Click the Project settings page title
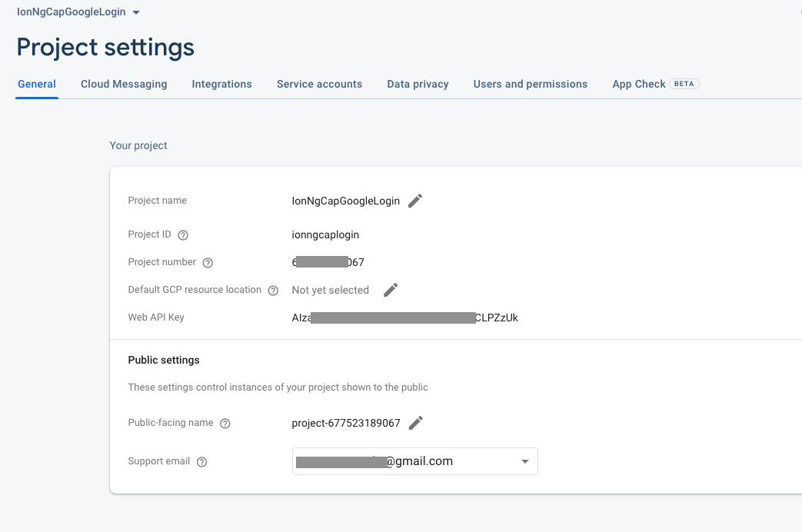Viewport: 802px width, 532px height. [105, 47]
